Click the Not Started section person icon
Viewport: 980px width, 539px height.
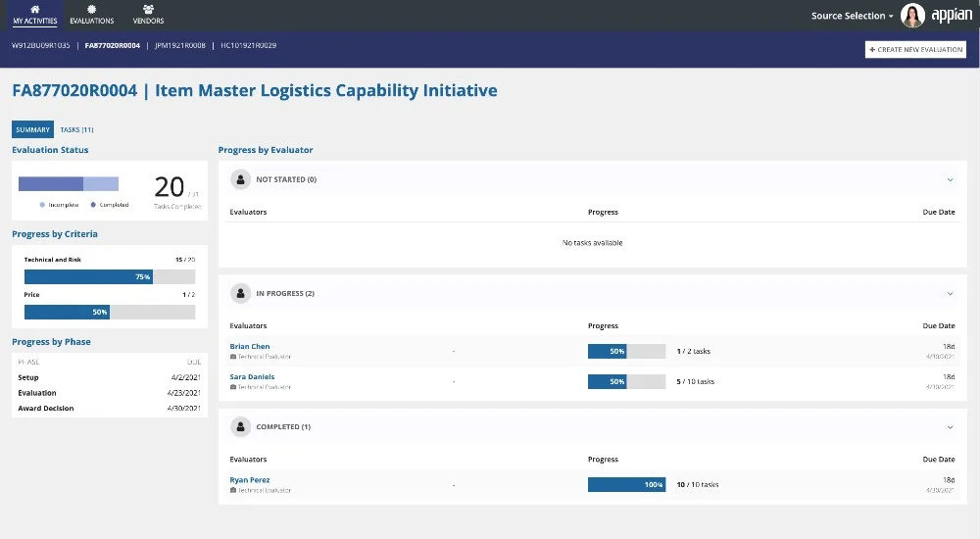tap(241, 179)
